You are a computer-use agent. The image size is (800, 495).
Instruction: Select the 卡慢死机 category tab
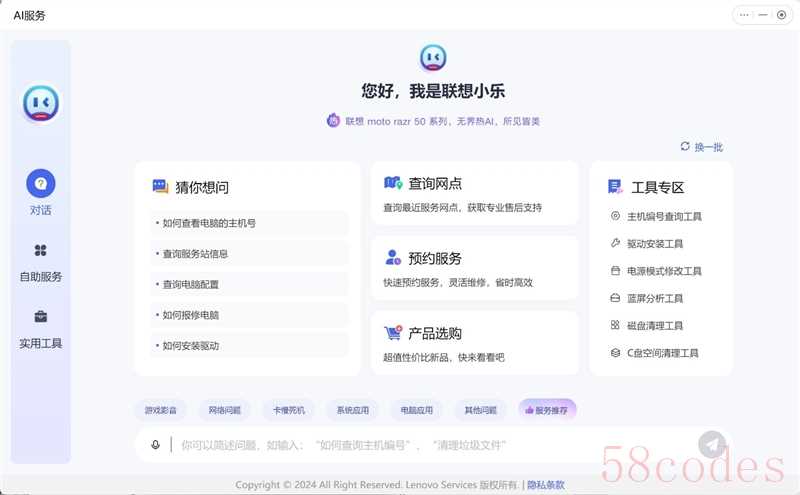[289, 410]
